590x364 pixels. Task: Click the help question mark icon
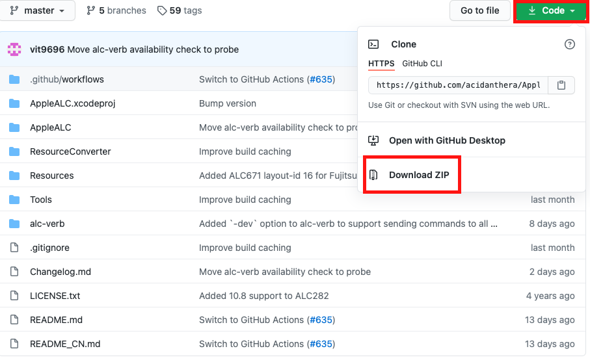pos(570,44)
